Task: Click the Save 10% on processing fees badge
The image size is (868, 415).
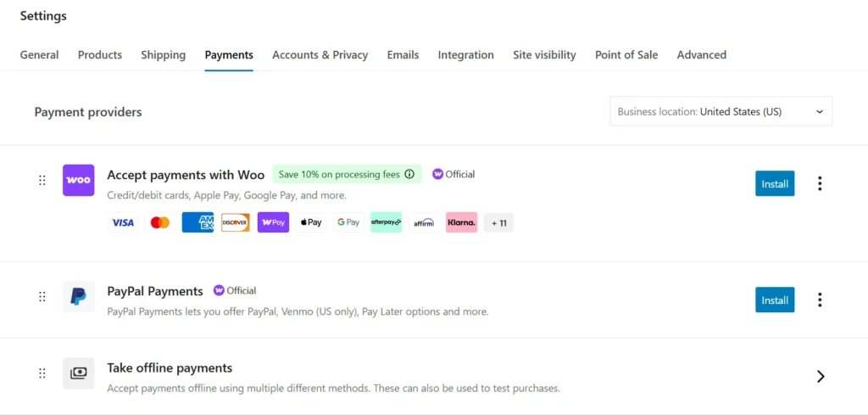Action: click(347, 174)
